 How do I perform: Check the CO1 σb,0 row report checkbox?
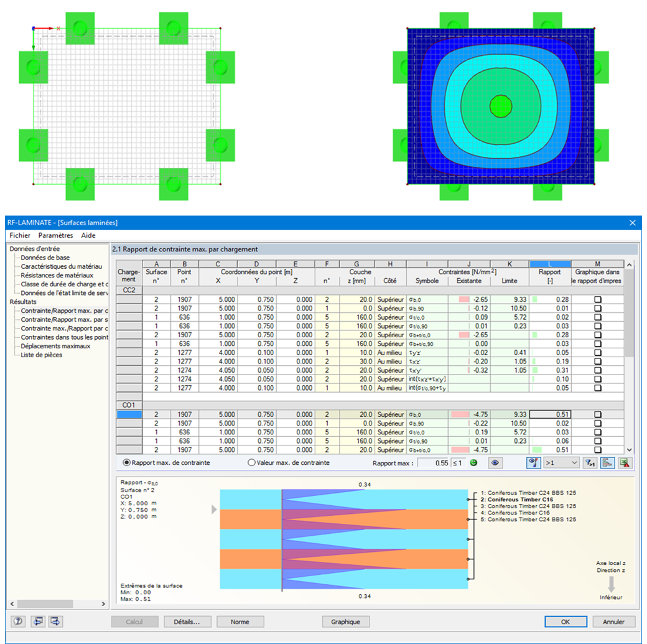click(597, 414)
